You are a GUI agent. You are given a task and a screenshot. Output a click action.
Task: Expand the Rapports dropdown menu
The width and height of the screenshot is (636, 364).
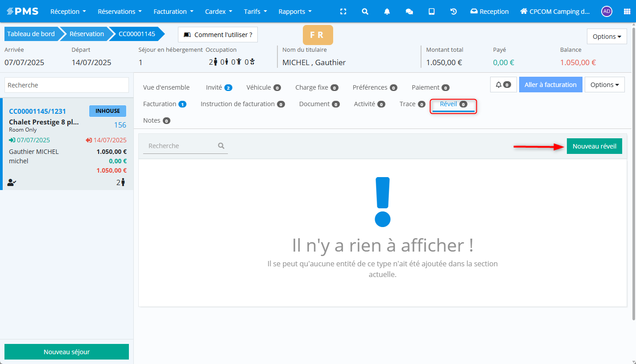[x=295, y=12]
